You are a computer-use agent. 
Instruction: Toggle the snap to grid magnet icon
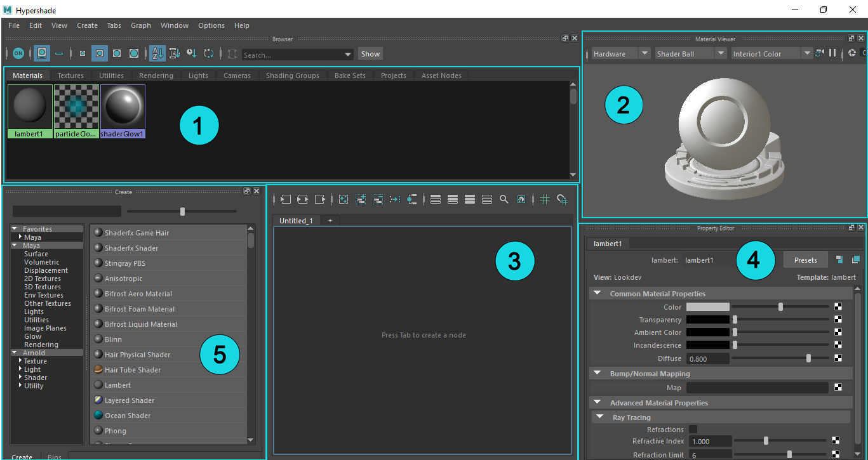pyautogui.click(x=562, y=199)
